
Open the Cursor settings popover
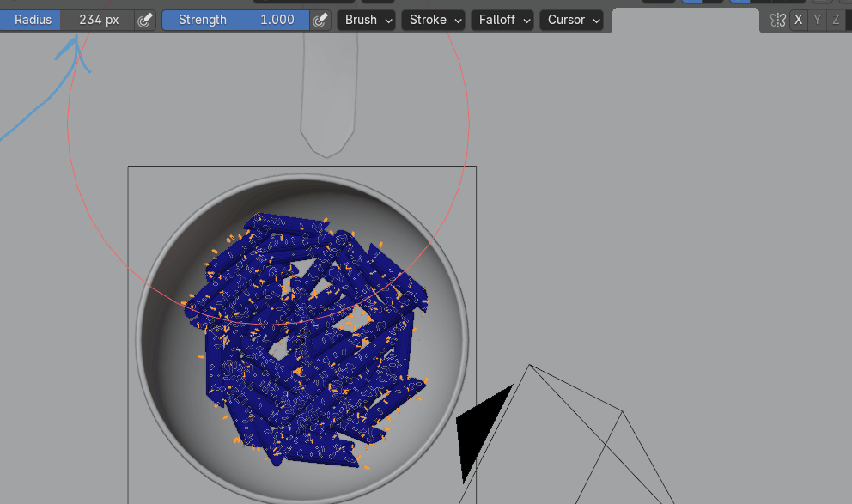[570, 20]
